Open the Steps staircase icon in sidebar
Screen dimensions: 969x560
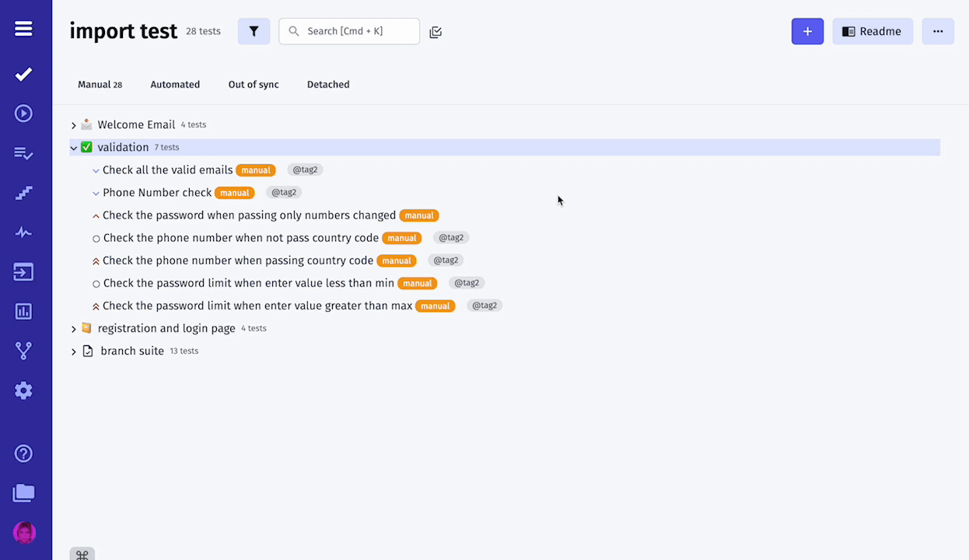pyautogui.click(x=23, y=193)
